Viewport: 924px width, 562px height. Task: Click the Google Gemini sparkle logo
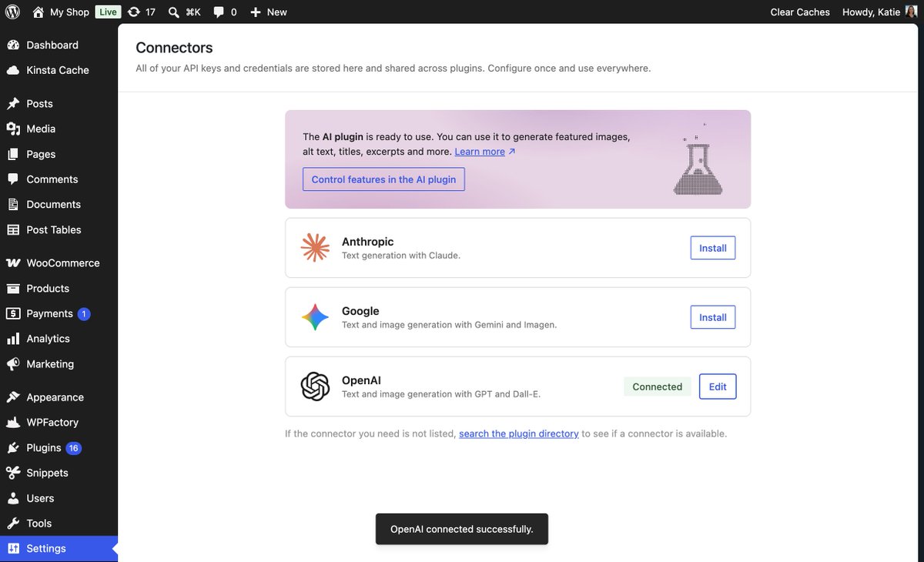coord(315,317)
